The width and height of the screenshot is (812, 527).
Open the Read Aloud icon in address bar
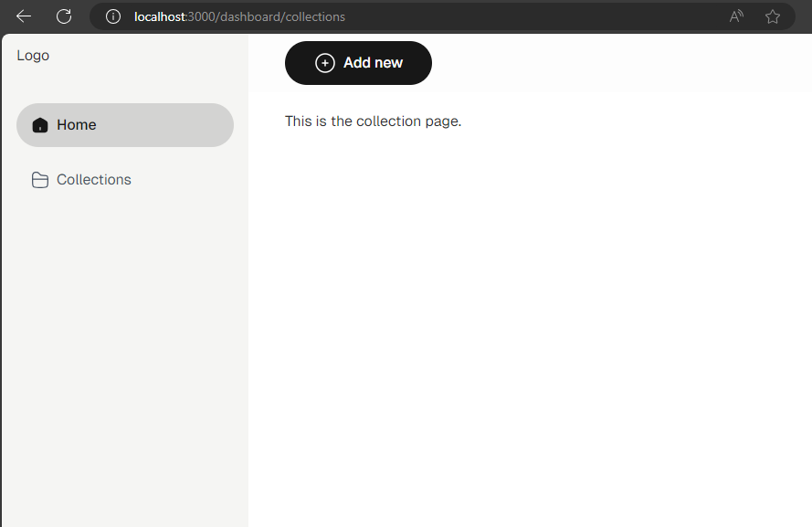coord(736,16)
